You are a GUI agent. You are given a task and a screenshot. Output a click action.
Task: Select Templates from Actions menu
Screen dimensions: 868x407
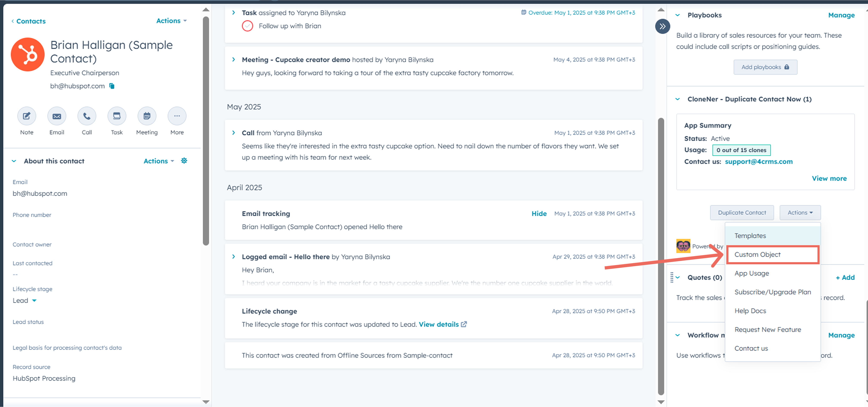[773, 236]
